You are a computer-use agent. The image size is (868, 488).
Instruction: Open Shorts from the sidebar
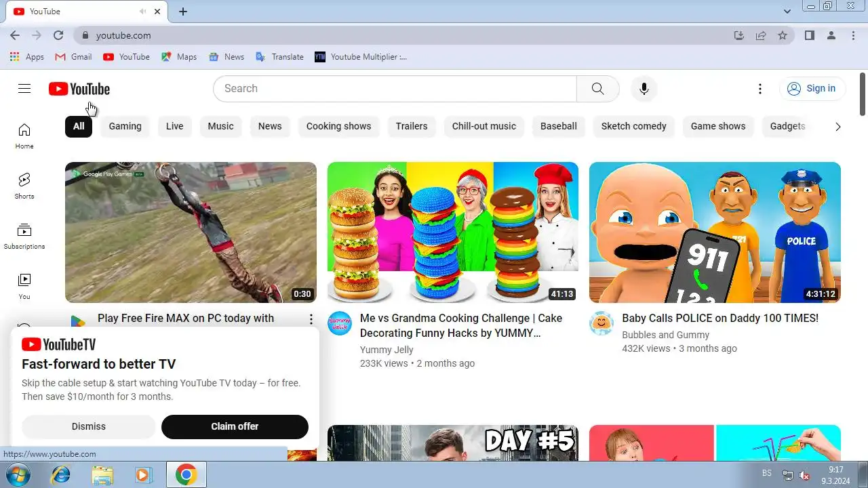coord(24,186)
